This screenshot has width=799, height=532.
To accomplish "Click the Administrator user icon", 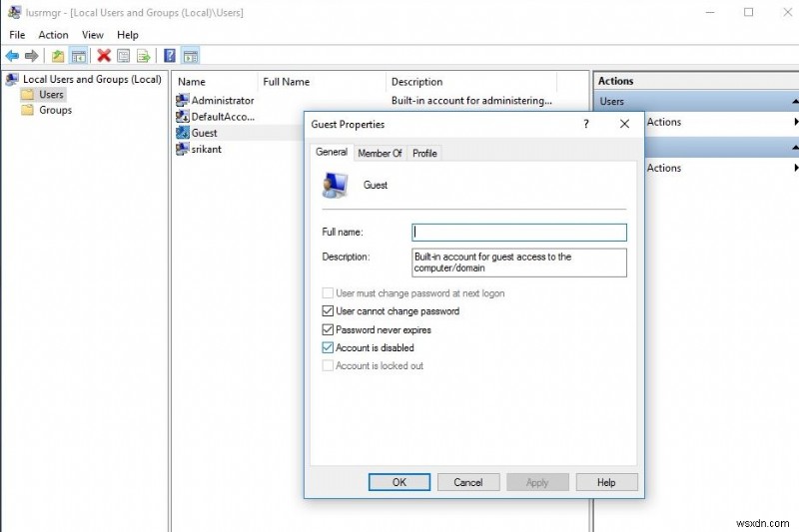I will pos(183,100).
